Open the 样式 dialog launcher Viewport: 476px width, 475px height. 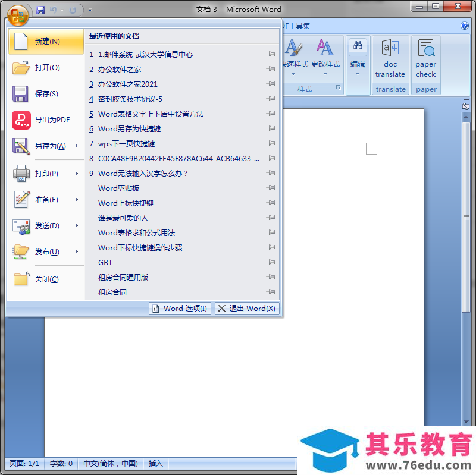338,87
